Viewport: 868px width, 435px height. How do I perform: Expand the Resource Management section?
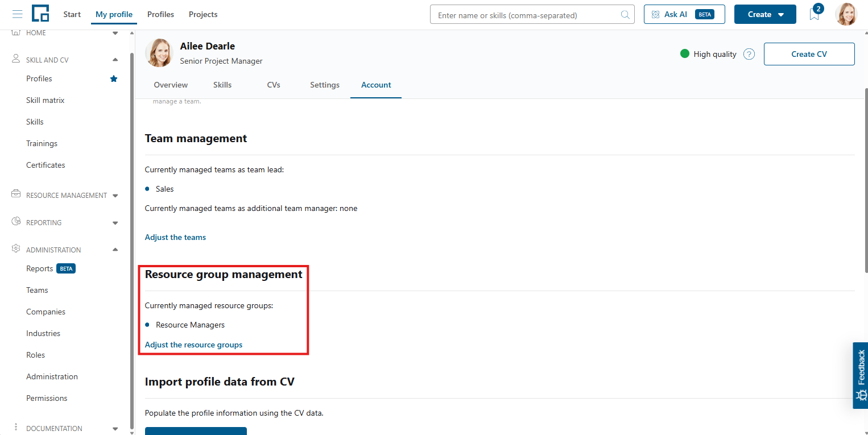point(115,196)
